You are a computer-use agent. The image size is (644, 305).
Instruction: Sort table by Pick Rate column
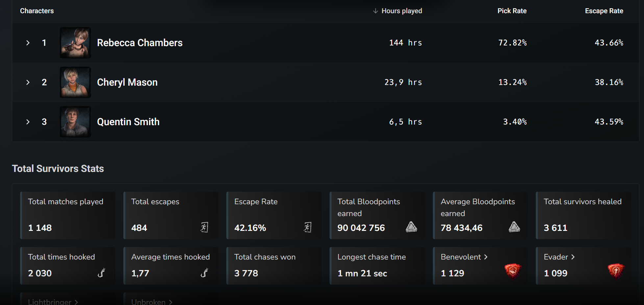[512, 11]
